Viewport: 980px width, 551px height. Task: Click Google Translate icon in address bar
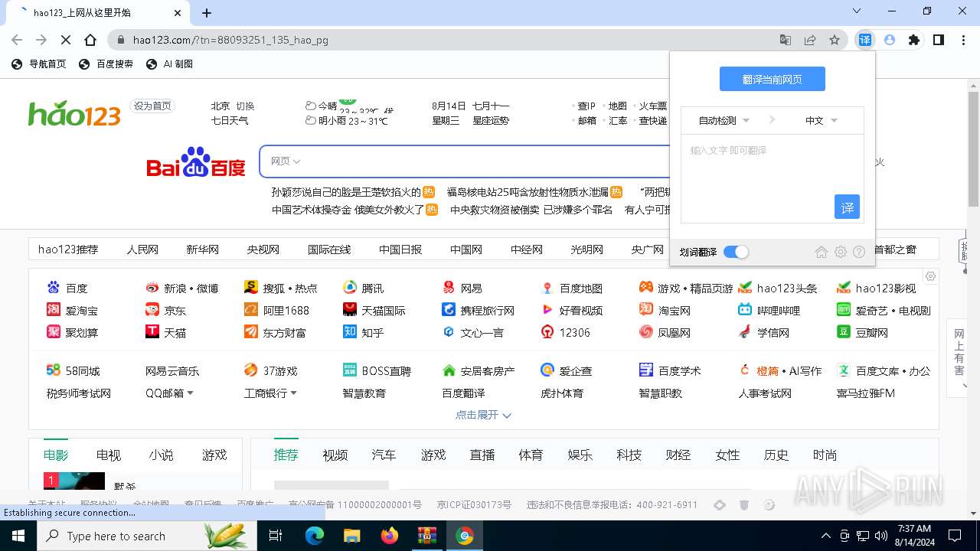(786, 40)
